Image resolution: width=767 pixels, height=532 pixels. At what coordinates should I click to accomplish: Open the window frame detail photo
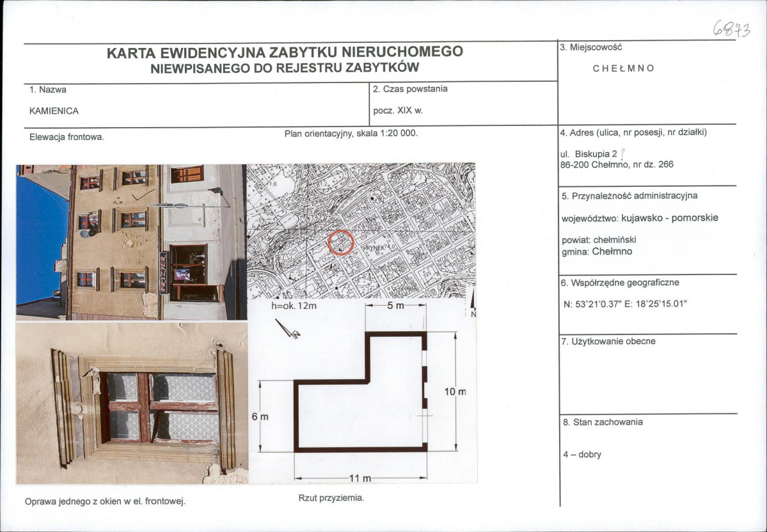[131, 403]
